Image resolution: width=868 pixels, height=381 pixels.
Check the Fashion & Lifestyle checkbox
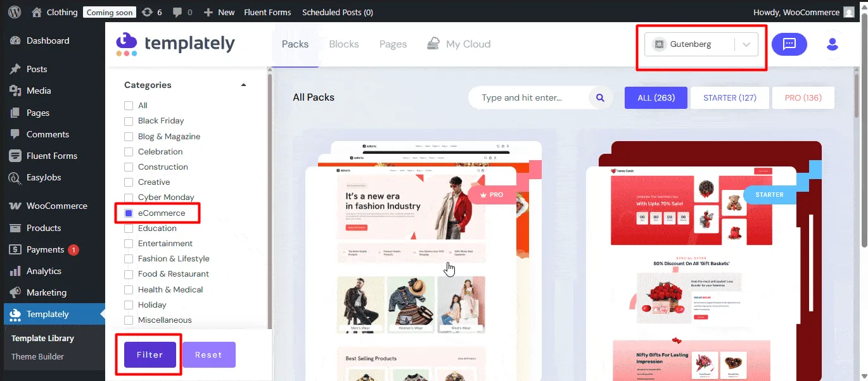point(129,259)
